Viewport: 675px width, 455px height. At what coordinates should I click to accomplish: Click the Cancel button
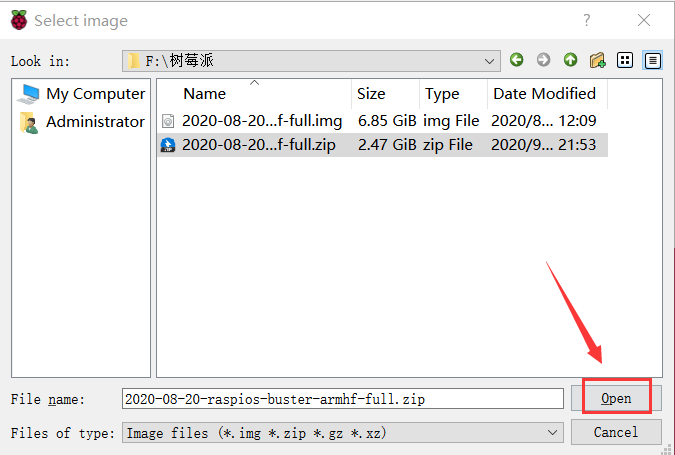[x=616, y=432]
